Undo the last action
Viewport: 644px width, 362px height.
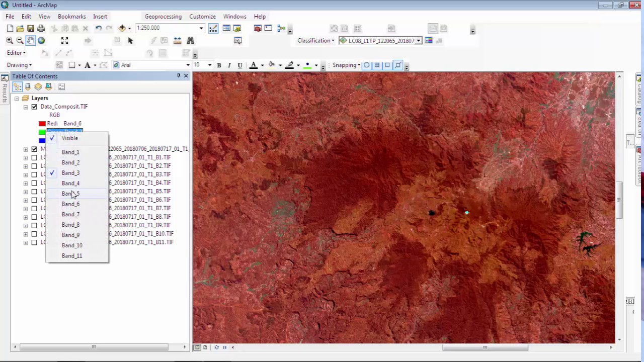coord(99,29)
